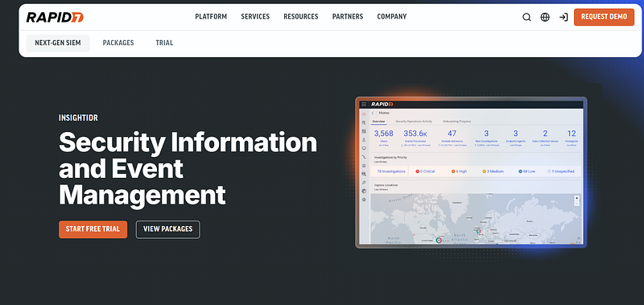Click the 353.6K Events Processed metric
Viewport: 644px width, 305px height.
(415, 138)
